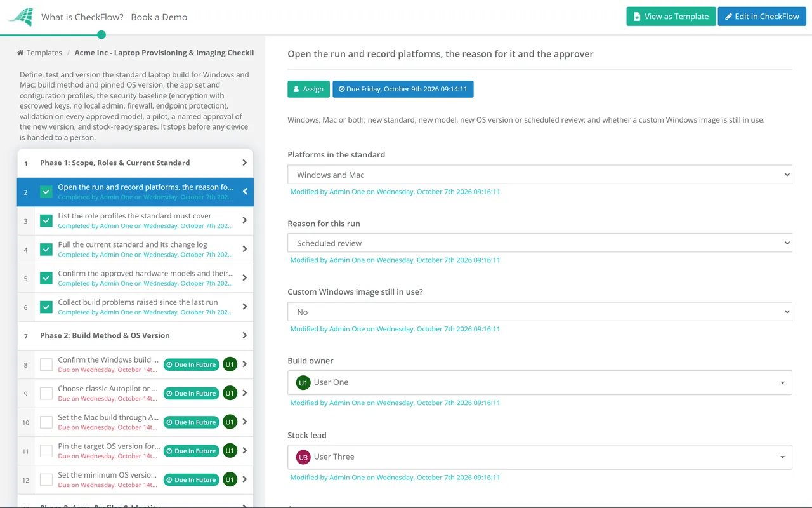The image size is (812, 508).
Task: Uncheck the Confirm the approved hardware models step
Action: [46, 278]
